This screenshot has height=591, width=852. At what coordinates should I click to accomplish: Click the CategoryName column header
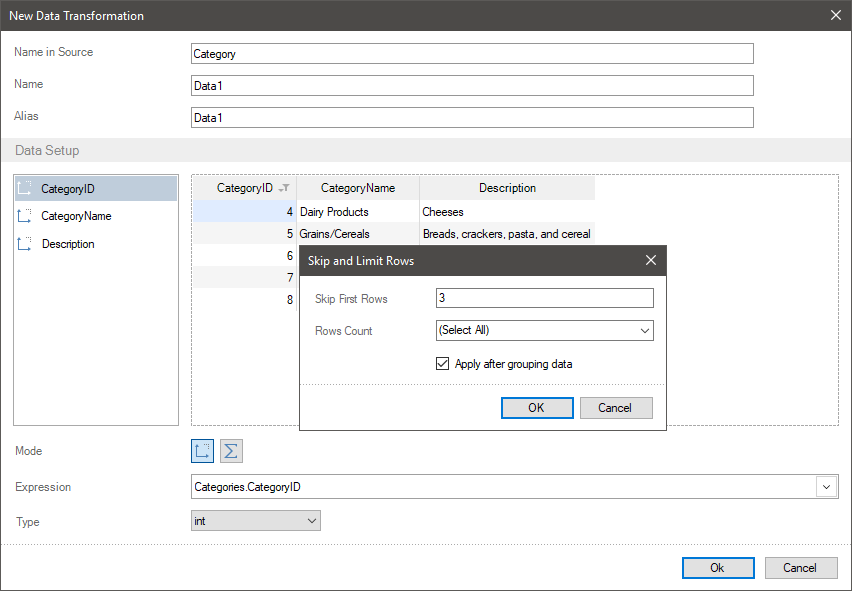click(x=357, y=188)
